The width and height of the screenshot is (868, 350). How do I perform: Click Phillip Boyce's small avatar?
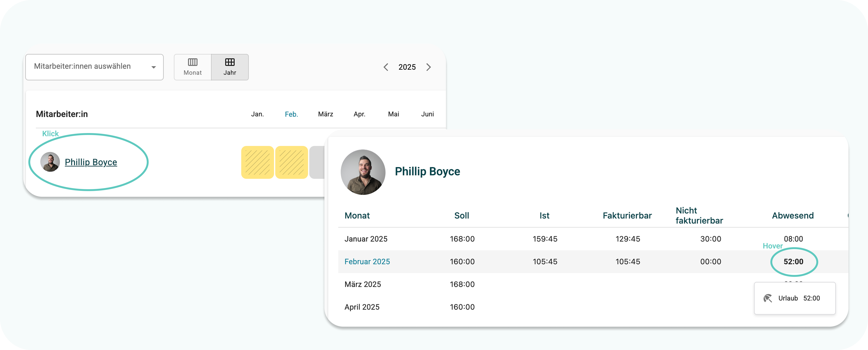pos(50,162)
